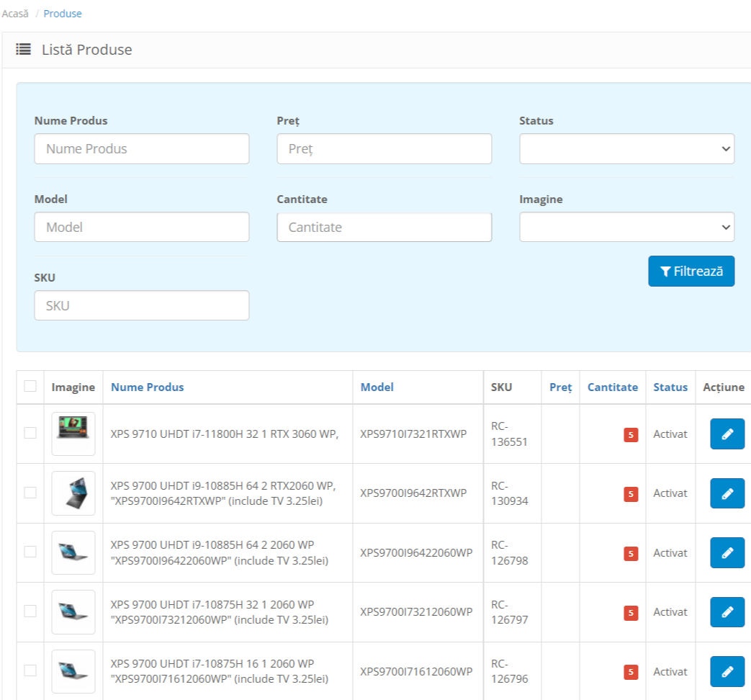Click the pencil edit icon for XPS9710I7321RTXWP
The width and height of the screenshot is (751, 700).
[x=727, y=434]
